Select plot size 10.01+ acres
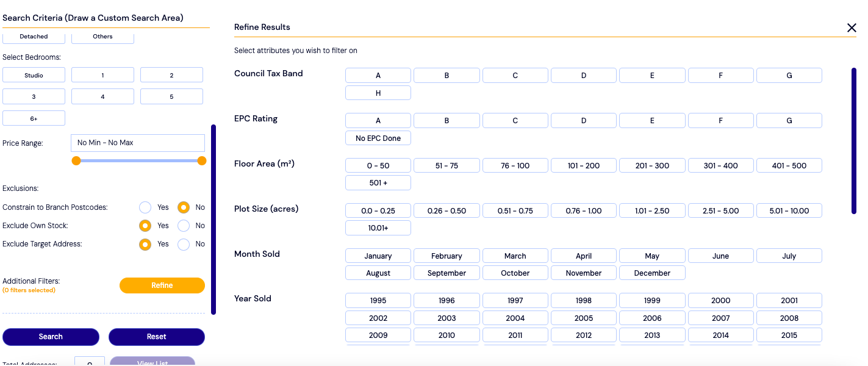 378,228
